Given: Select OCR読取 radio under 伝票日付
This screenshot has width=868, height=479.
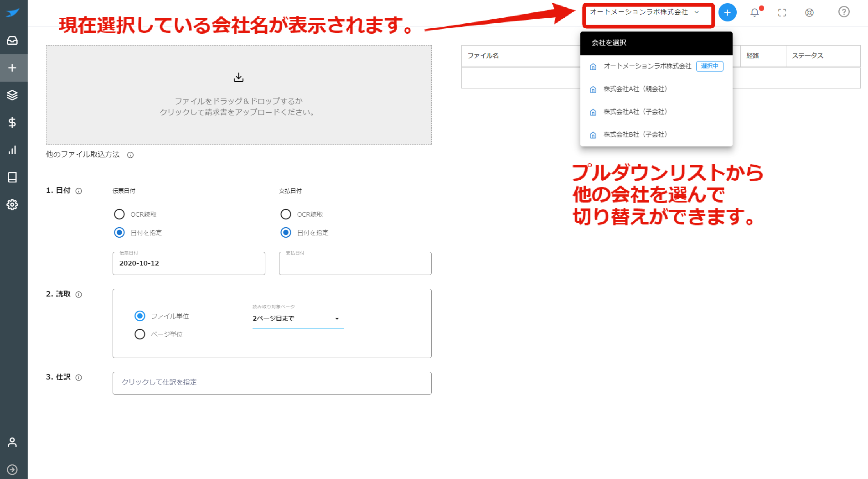Looking at the screenshot, I should tap(119, 214).
